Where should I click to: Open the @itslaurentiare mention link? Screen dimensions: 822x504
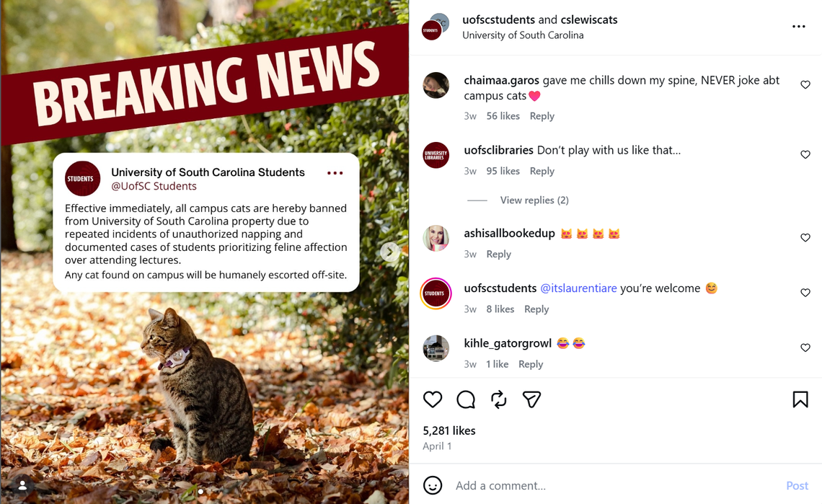(578, 288)
